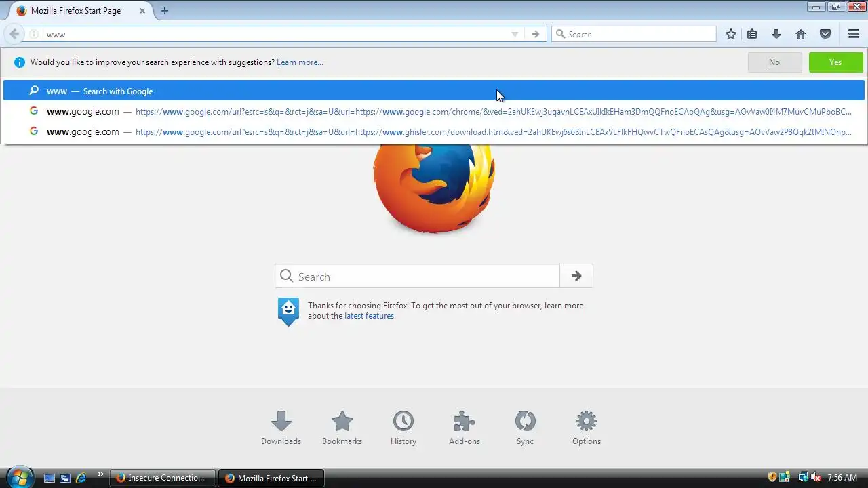
Task: Click No on search suggestions prompt
Action: coord(774,62)
